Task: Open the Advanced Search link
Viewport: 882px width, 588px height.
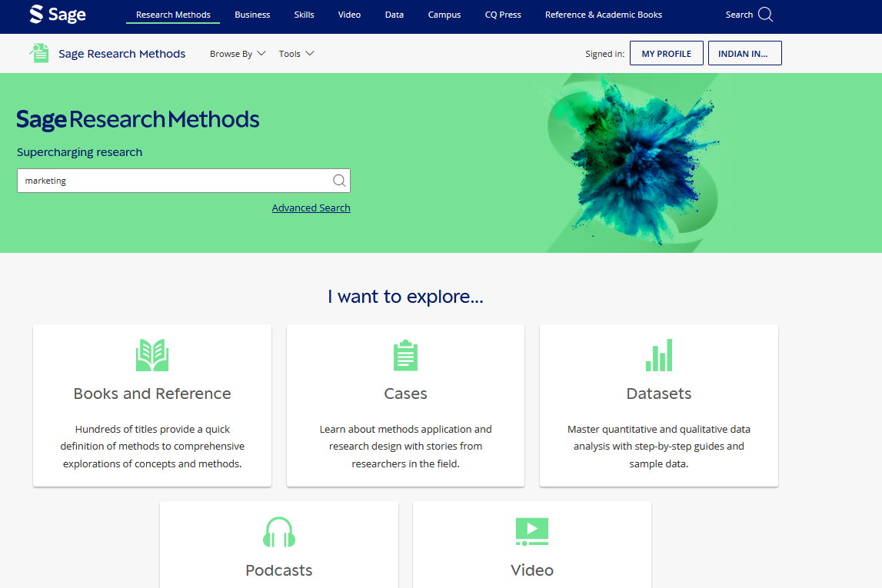Action: [x=311, y=208]
